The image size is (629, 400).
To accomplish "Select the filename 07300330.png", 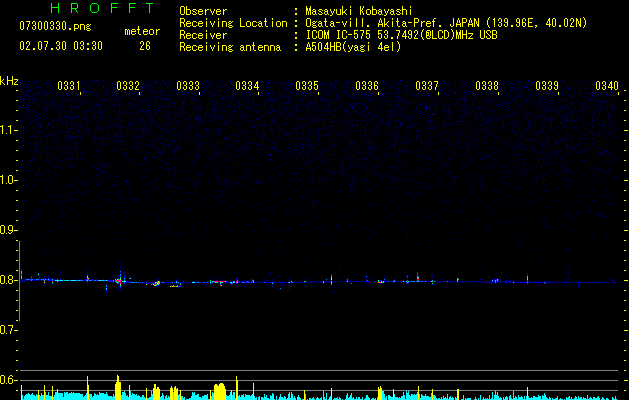I will pos(55,27).
